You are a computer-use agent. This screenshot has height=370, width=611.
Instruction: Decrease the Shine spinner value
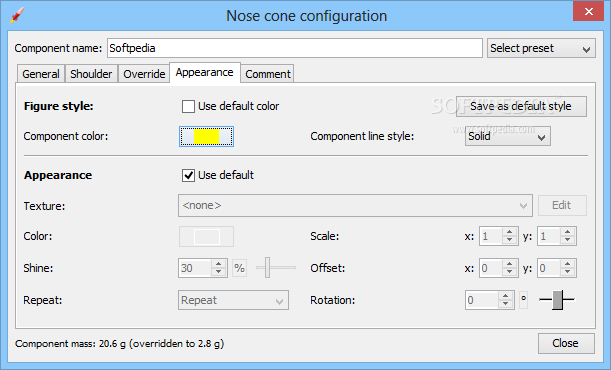tap(219, 272)
